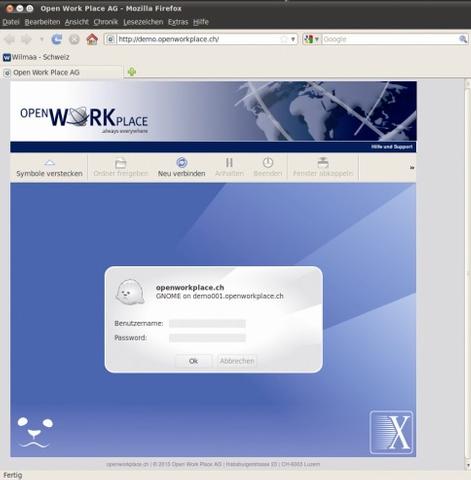
Task: Click Fenster abkoppeln icon
Action: [323, 163]
